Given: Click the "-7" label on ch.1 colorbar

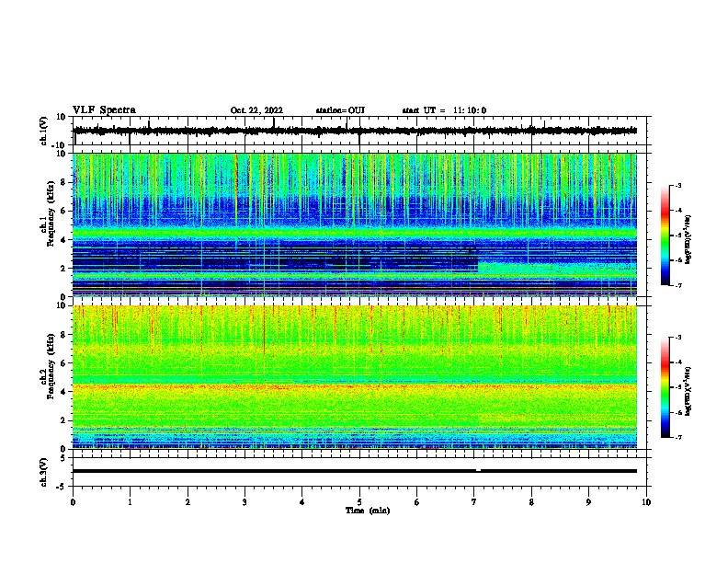Looking at the screenshot, I should (x=678, y=285).
